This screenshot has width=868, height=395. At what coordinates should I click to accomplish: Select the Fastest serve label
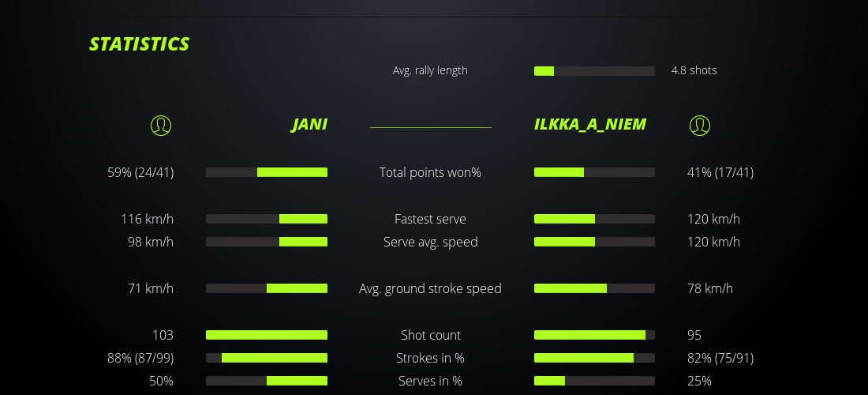click(x=430, y=219)
